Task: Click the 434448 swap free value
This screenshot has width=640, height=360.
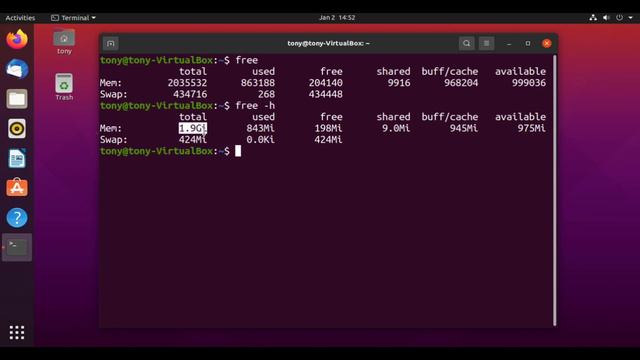Action: point(325,94)
